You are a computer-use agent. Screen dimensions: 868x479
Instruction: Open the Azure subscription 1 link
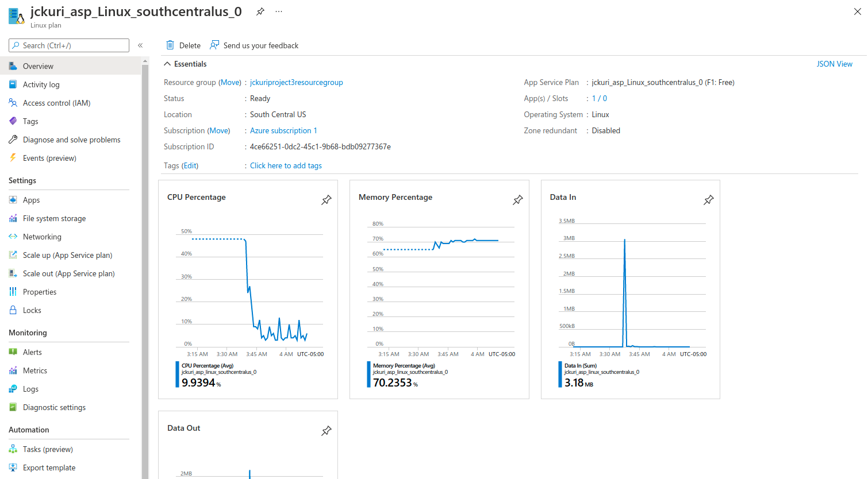(x=283, y=130)
